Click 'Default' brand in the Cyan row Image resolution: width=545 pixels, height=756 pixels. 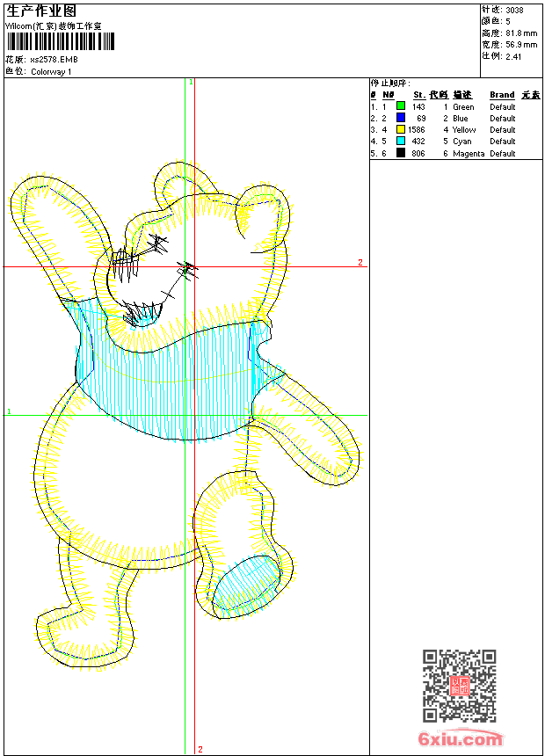pos(503,142)
